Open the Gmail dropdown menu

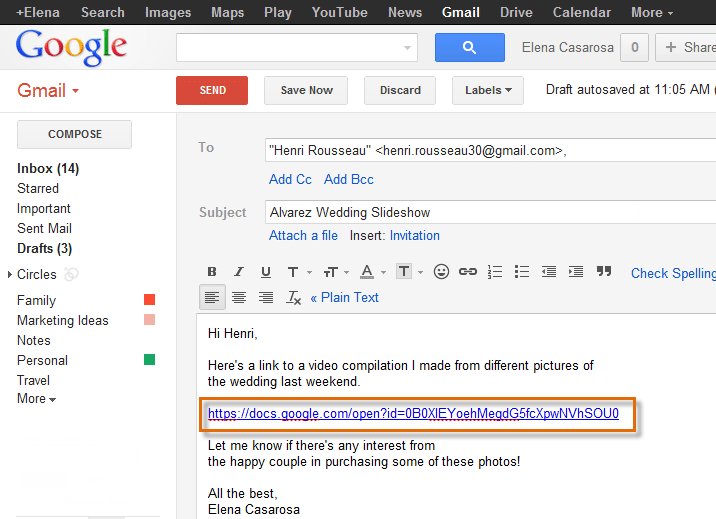[x=48, y=90]
